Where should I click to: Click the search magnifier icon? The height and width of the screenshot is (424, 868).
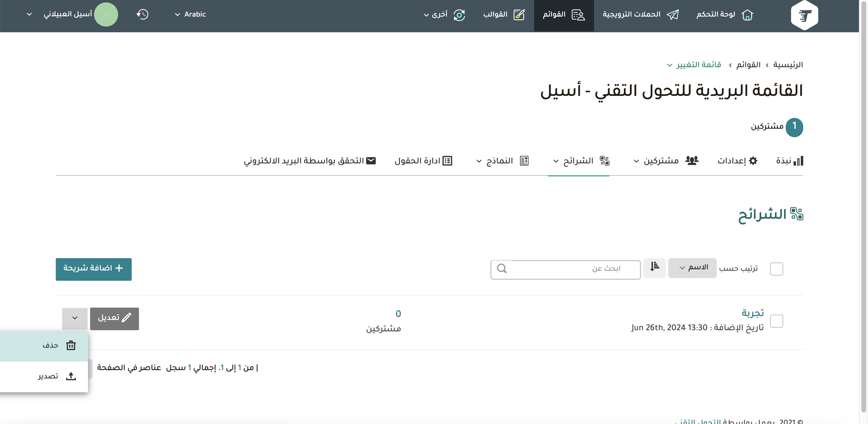(502, 269)
